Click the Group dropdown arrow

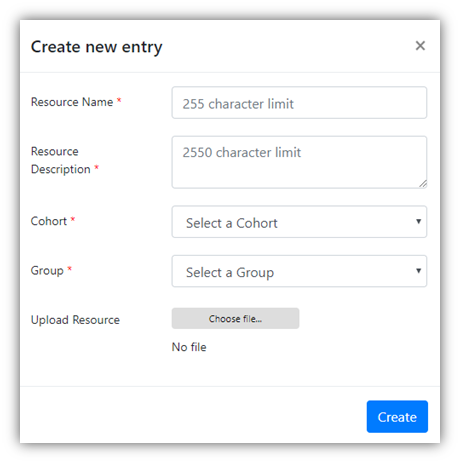pos(418,271)
